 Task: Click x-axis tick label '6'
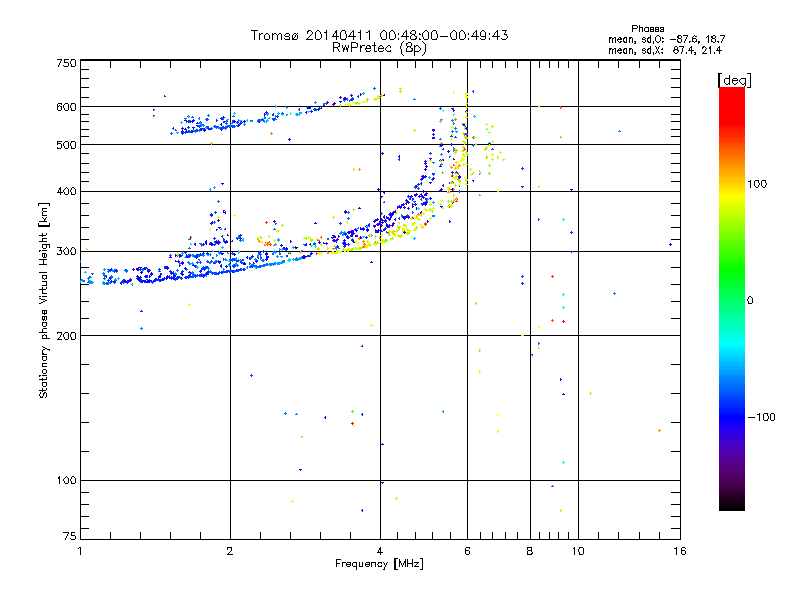[468, 551]
